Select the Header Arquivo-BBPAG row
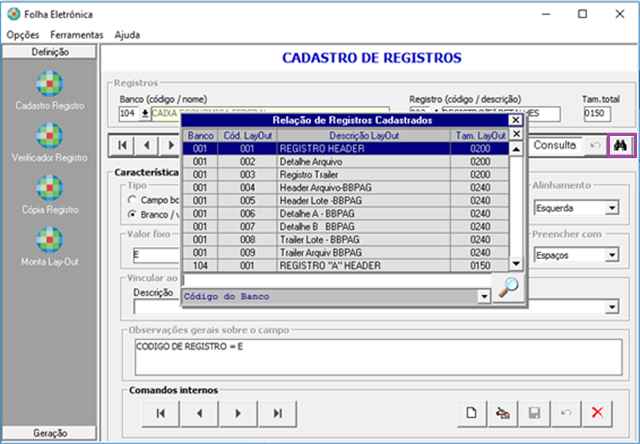640x444 pixels. (x=346, y=188)
